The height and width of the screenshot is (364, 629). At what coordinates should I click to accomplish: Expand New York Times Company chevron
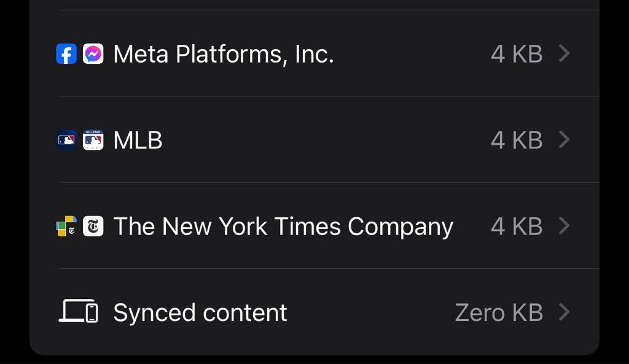564,227
